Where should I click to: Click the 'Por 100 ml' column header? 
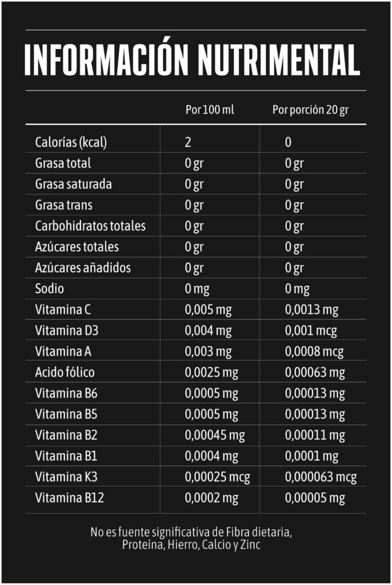coord(209,110)
